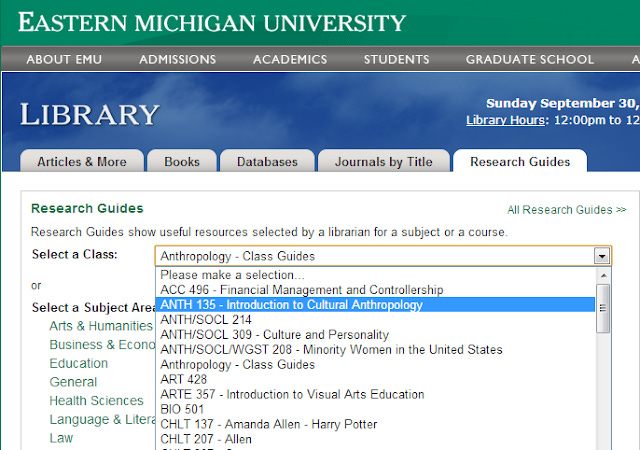Open the GRADUATE SCHOOL menu
This screenshot has height=450, width=640.
(529, 60)
